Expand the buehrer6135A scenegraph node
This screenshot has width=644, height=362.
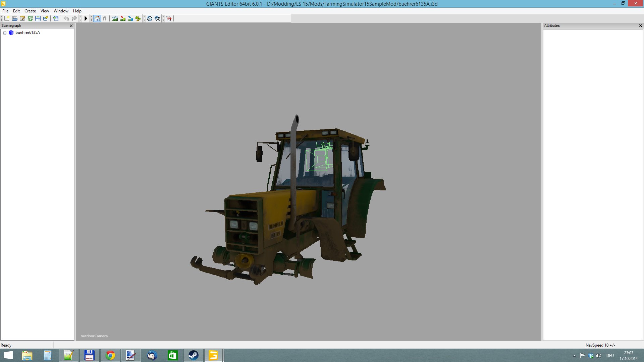[x=5, y=33]
